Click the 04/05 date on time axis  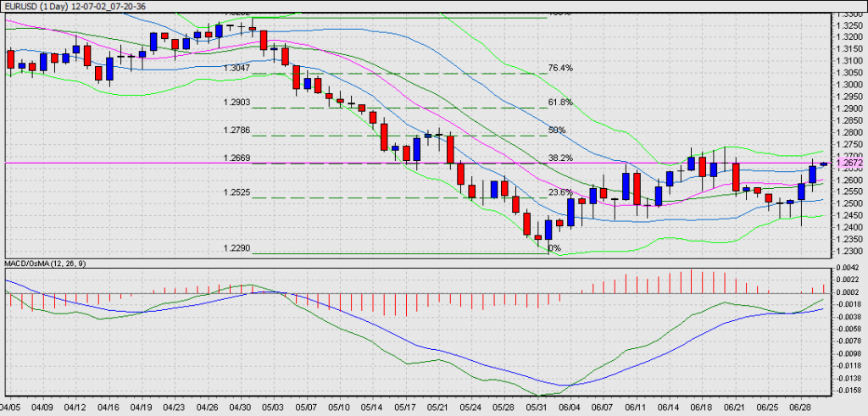(x=12, y=406)
